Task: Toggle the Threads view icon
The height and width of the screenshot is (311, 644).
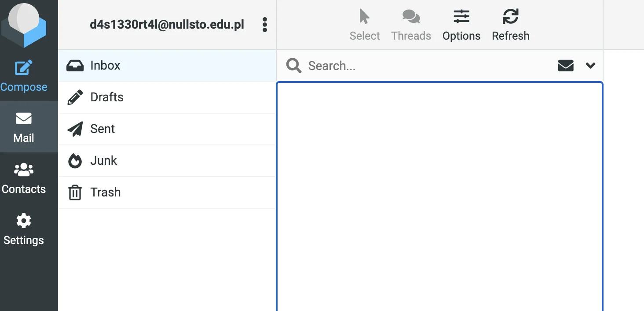Action: pos(411,17)
